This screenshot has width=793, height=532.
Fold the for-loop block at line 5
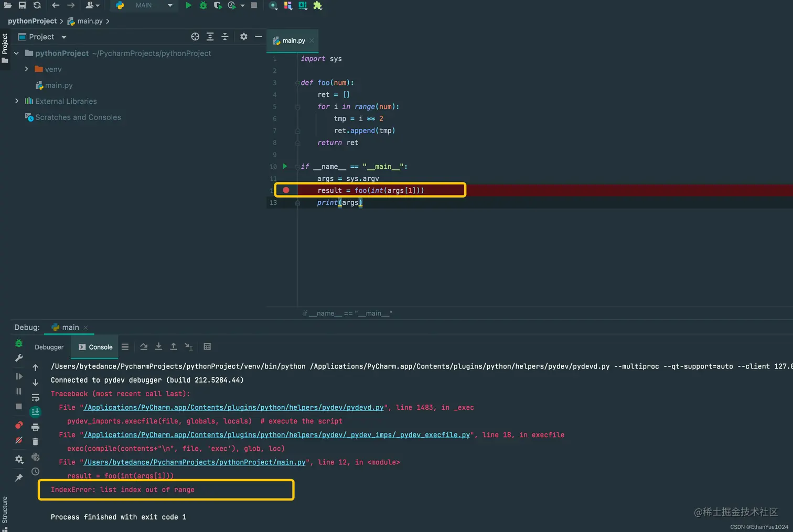297,106
